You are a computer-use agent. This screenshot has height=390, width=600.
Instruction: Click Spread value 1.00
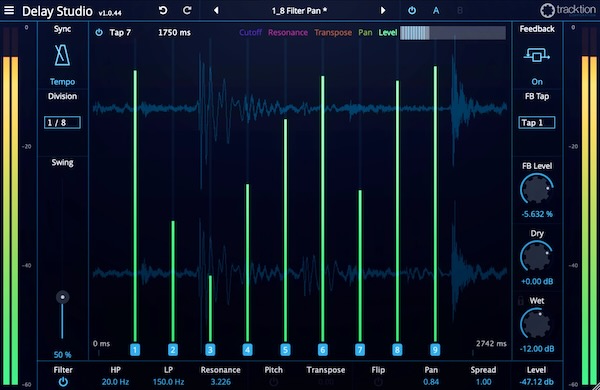(x=484, y=382)
